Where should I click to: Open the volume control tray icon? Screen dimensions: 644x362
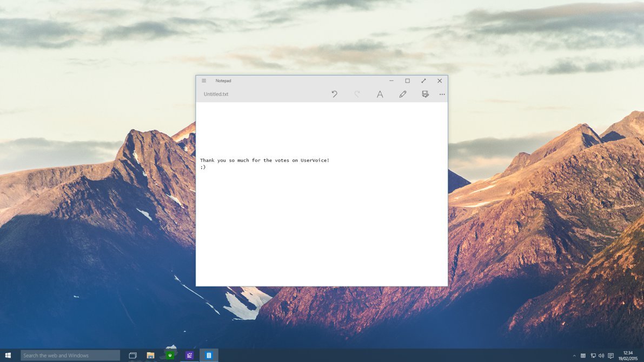tap(602, 356)
